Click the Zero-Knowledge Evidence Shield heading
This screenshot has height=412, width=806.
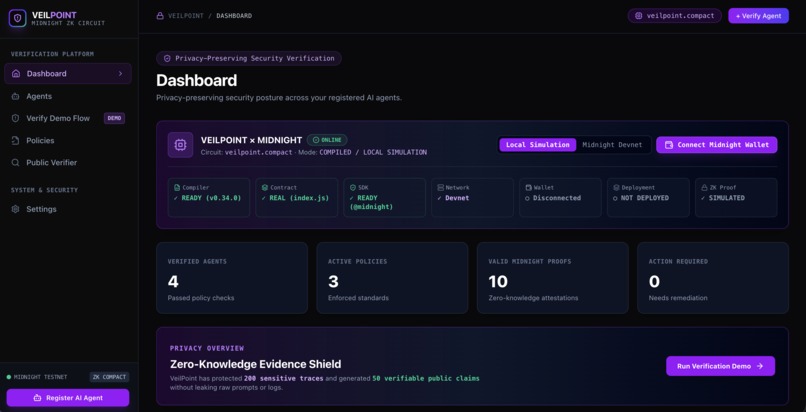coord(255,364)
